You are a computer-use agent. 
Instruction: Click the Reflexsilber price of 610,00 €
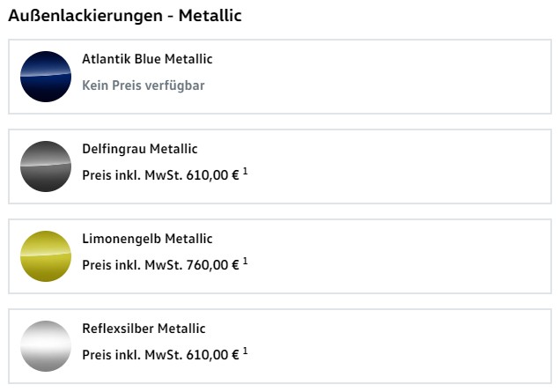(x=161, y=356)
